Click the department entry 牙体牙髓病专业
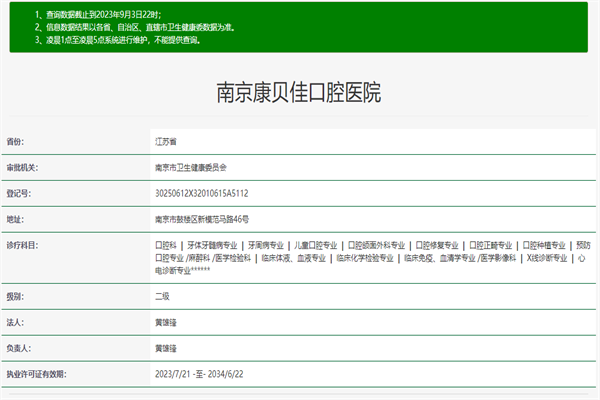The height and width of the screenshot is (400, 600). 212,245
